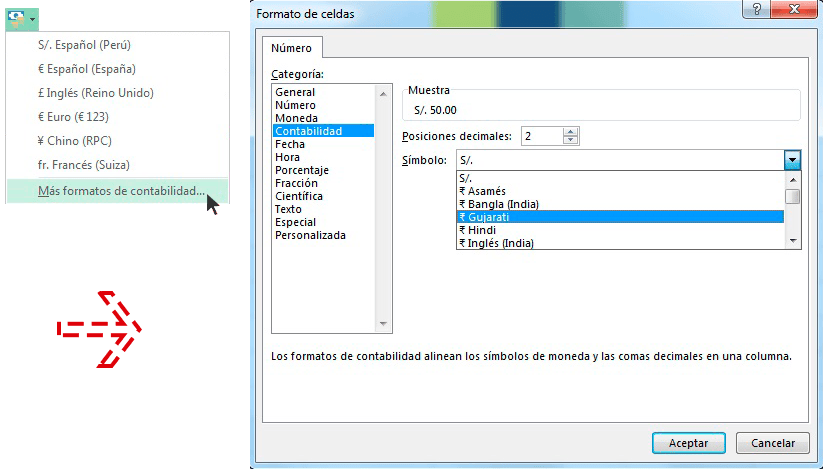This screenshot has height=469, width=823.
Task: Click up arrow of Categoría list scrollbar
Action: [x=383, y=93]
